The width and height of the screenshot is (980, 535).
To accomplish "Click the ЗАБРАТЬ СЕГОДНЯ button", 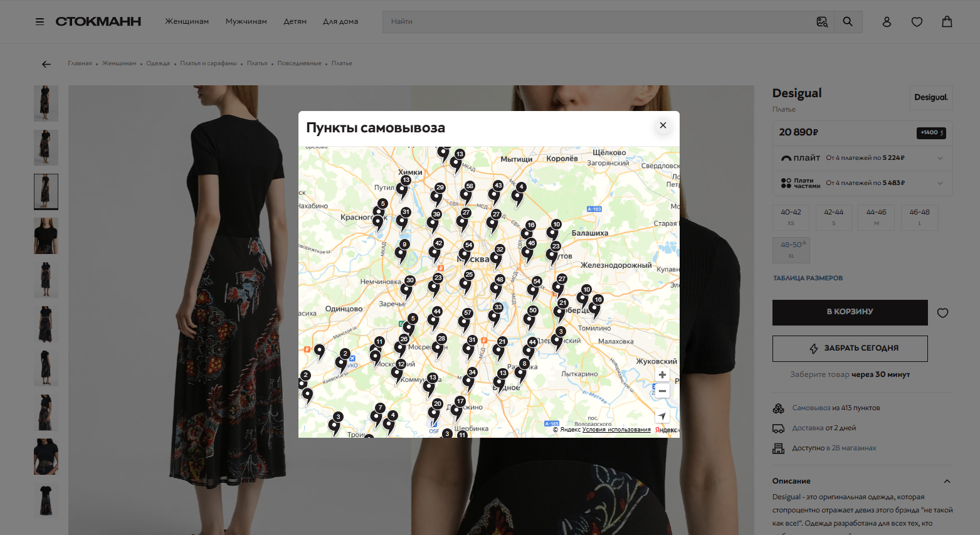I will pyautogui.click(x=850, y=349).
